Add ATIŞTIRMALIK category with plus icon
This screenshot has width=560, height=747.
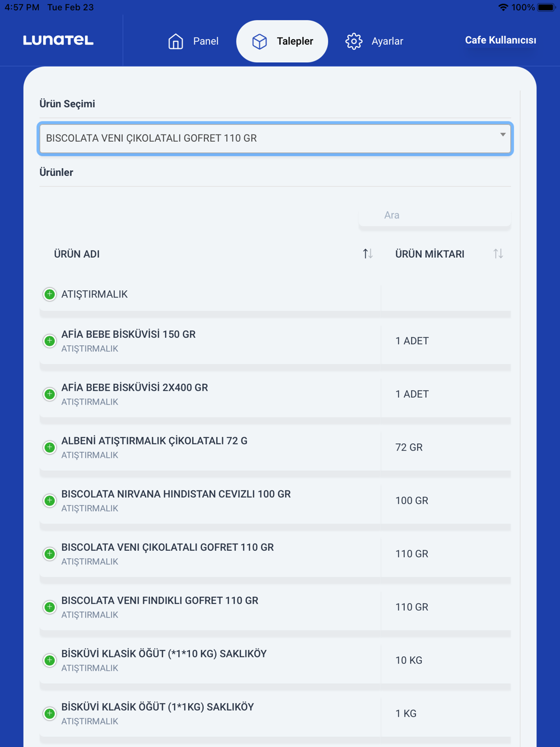pos(50,294)
